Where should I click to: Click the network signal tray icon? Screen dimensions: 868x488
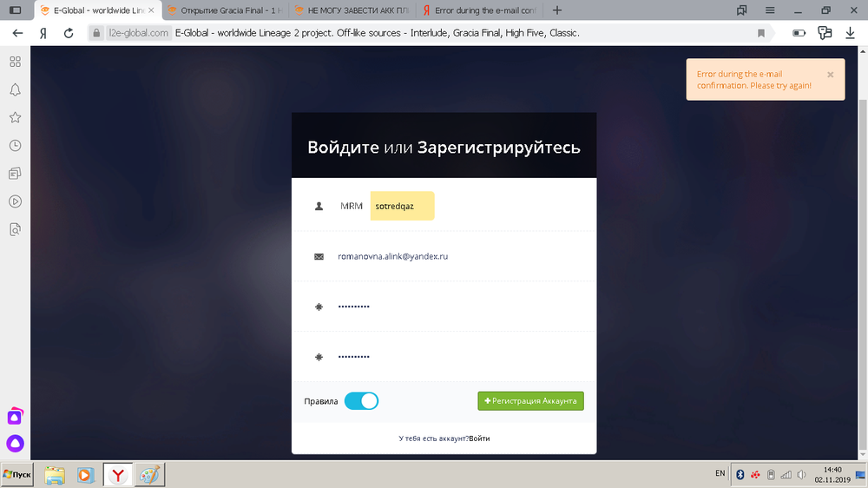[x=786, y=475]
